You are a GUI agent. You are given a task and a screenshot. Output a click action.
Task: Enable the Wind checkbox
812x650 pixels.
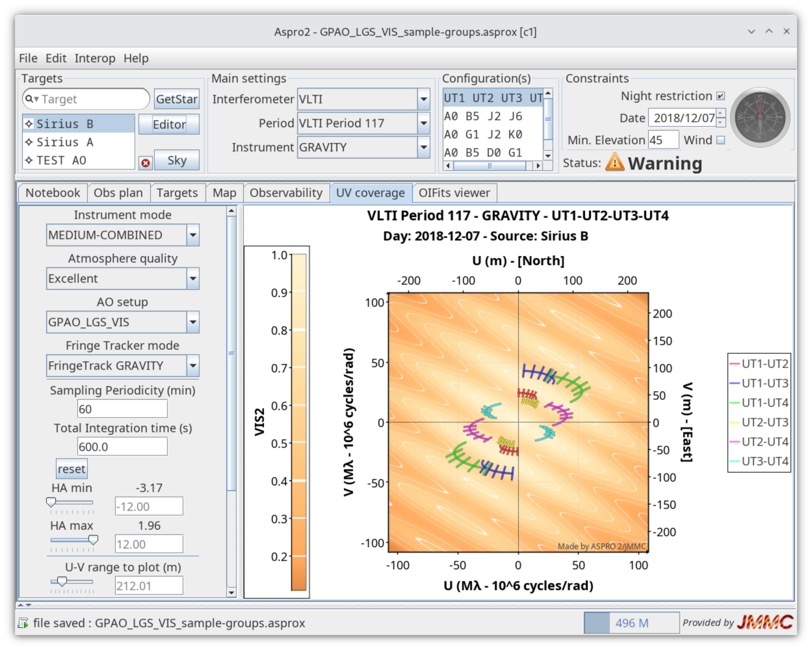point(720,140)
